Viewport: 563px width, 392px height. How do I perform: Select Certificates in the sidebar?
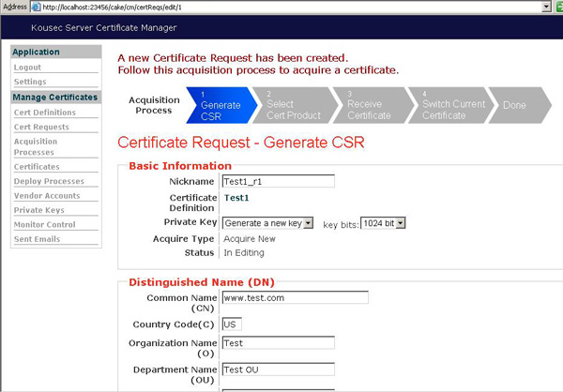pyautogui.click(x=37, y=167)
